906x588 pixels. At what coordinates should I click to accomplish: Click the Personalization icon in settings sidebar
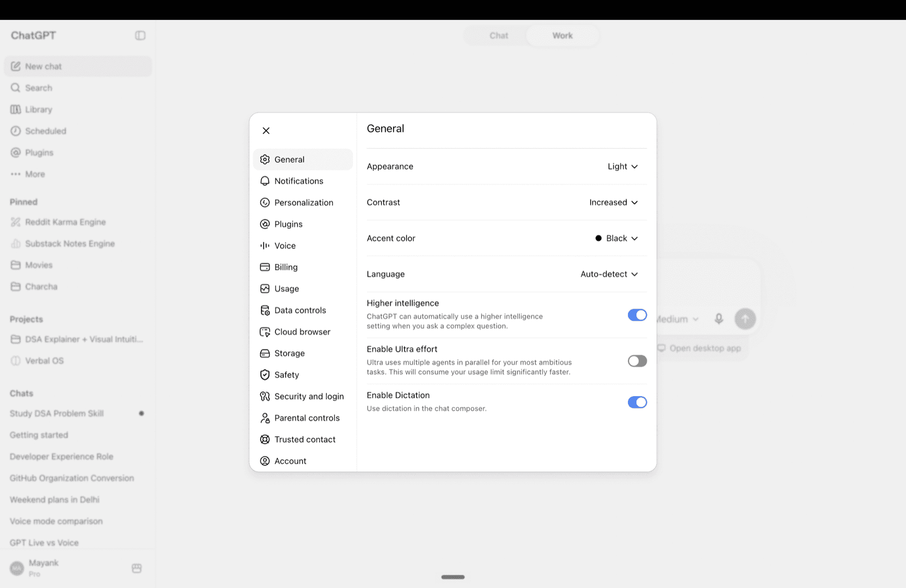(264, 203)
